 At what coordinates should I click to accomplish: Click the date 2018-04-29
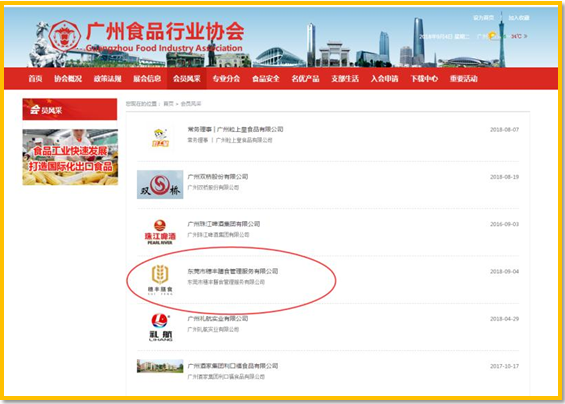(x=504, y=319)
